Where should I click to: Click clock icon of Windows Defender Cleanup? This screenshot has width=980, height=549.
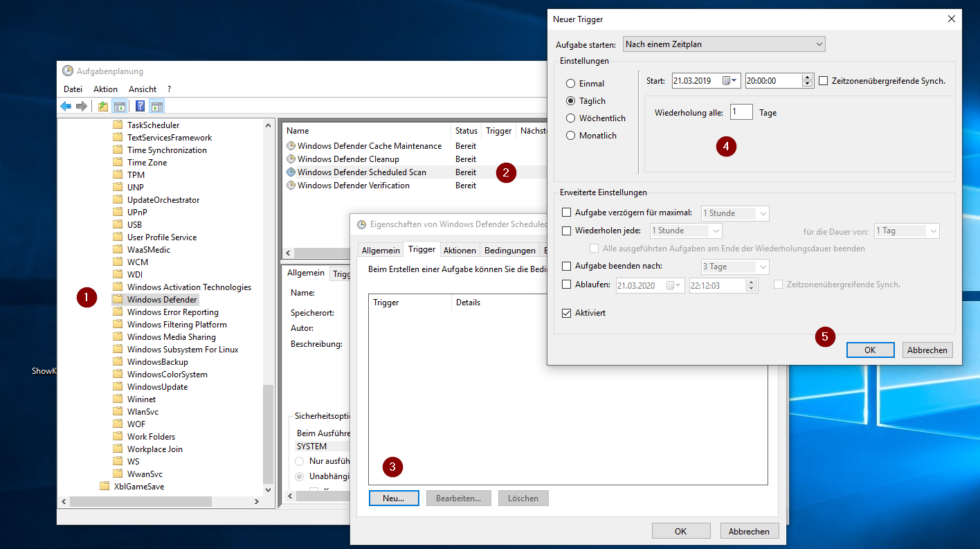coord(291,159)
